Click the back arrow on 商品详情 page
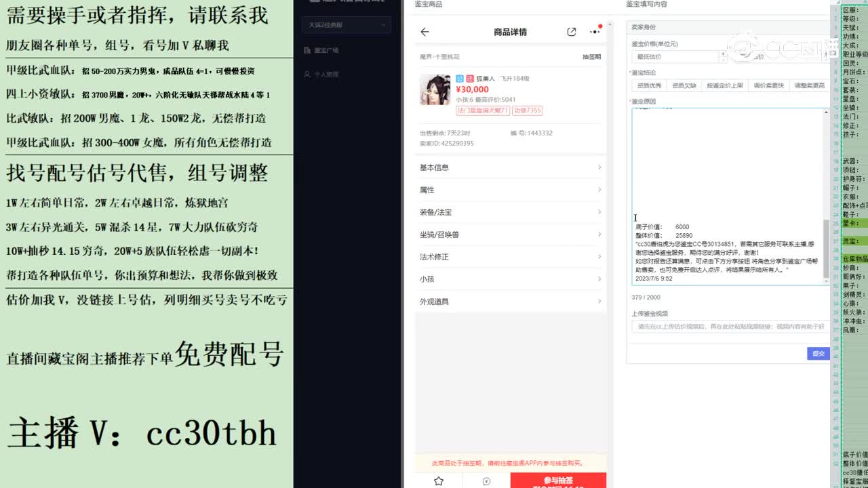This screenshot has width=868, height=488. point(425,31)
